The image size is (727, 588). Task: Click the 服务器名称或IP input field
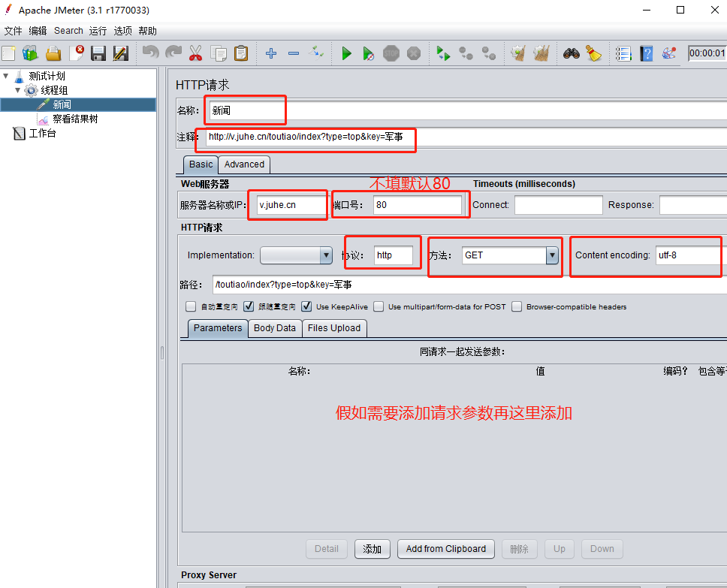click(292, 205)
